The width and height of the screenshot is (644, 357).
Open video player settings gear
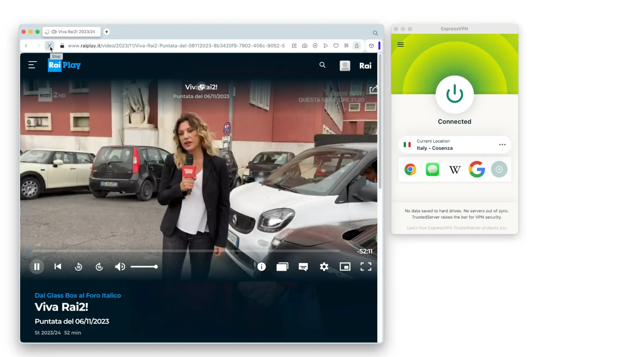[324, 267]
